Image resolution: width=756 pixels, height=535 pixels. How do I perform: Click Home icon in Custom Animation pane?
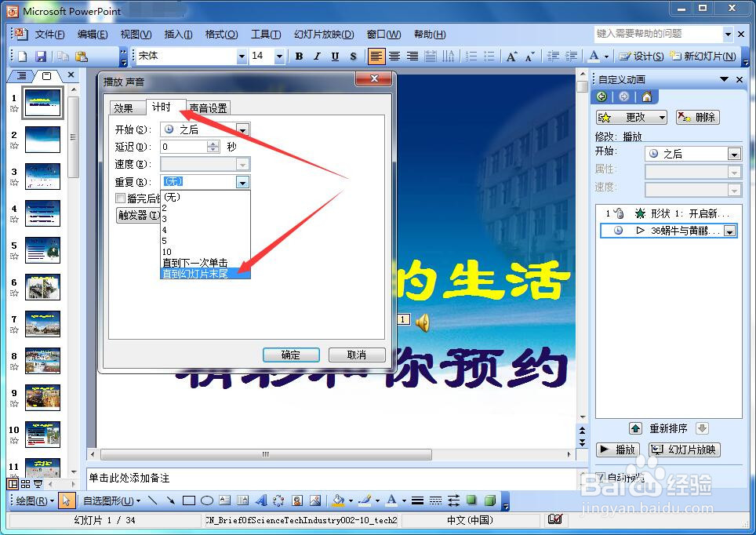pyautogui.click(x=647, y=97)
